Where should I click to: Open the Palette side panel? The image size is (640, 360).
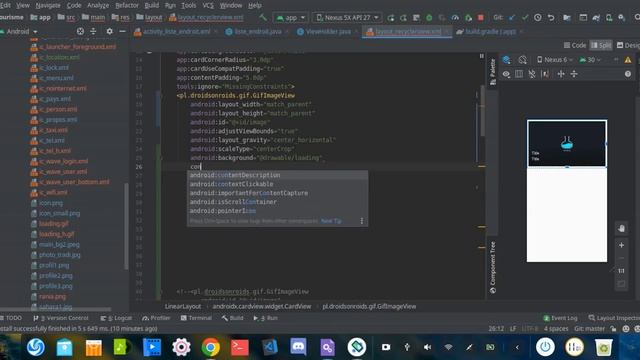tap(493, 72)
